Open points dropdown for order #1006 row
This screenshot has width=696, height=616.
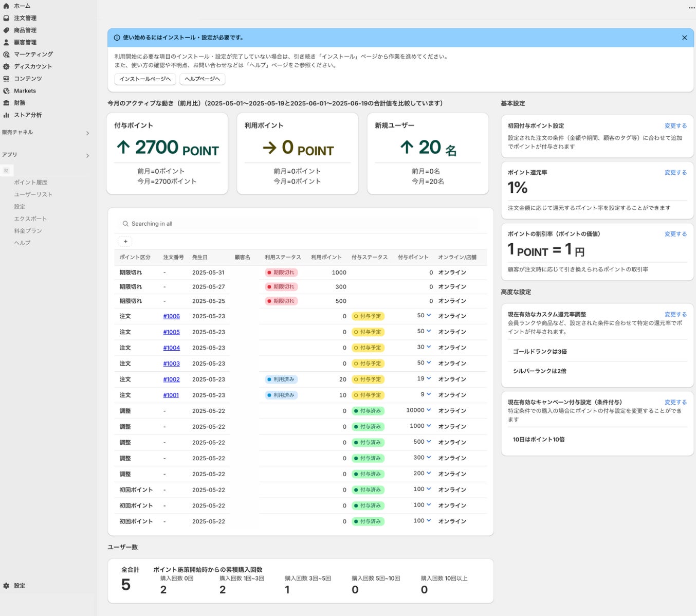(x=429, y=316)
